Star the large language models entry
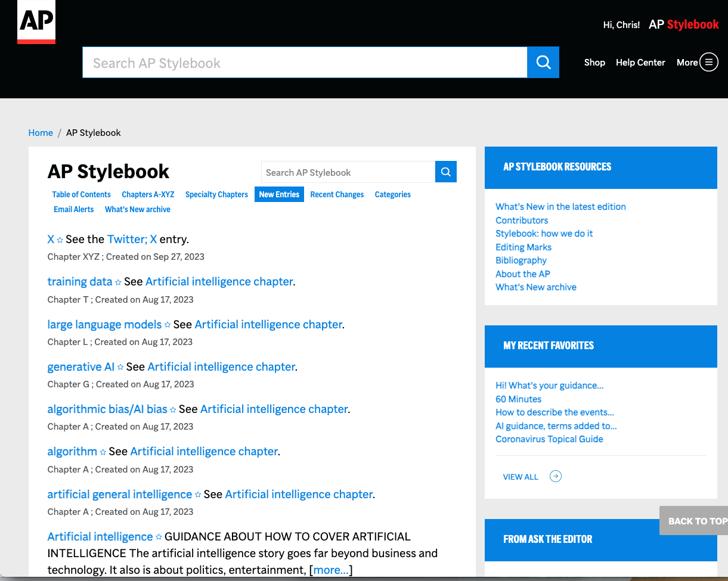The height and width of the screenshot is (581, 728). coord(168,325)
